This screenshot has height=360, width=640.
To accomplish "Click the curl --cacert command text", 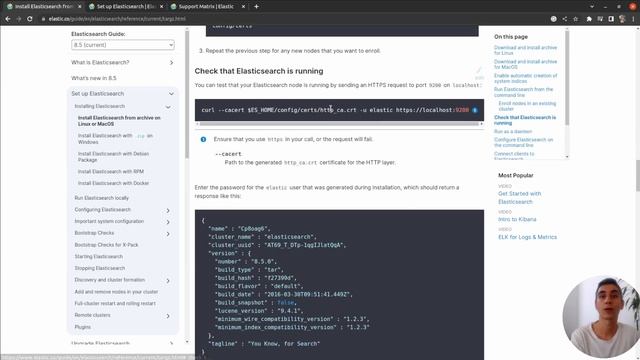I will click(335, 110).
